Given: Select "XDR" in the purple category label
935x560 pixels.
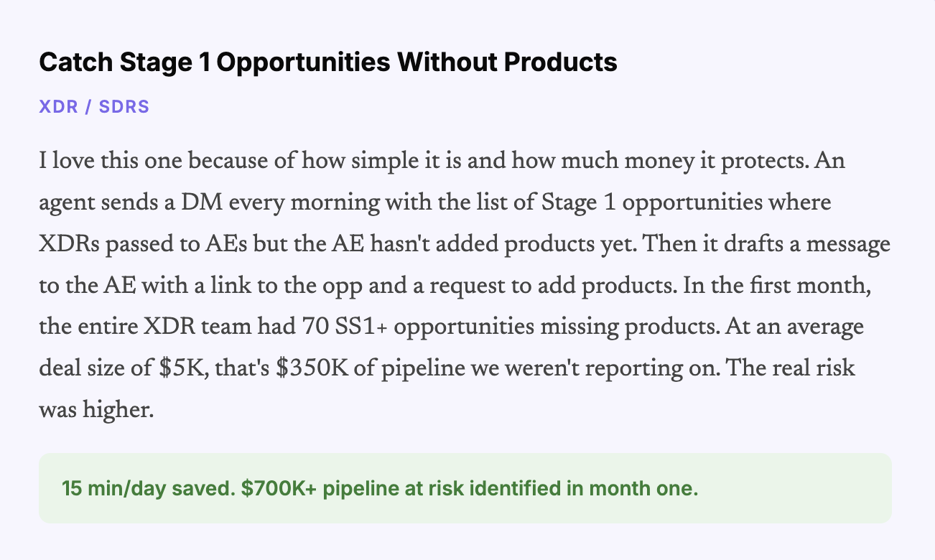Looking at the screenshot, I should tap(57, 107).
